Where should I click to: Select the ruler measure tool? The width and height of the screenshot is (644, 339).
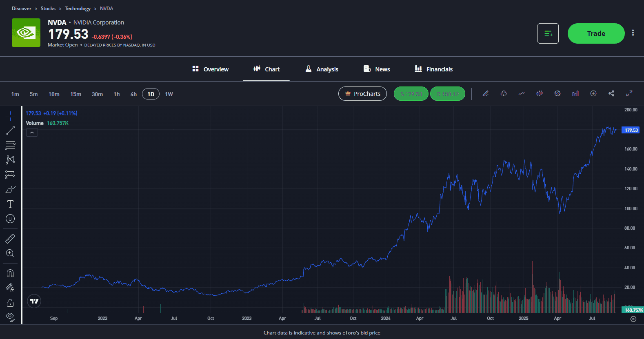[10, 238]
